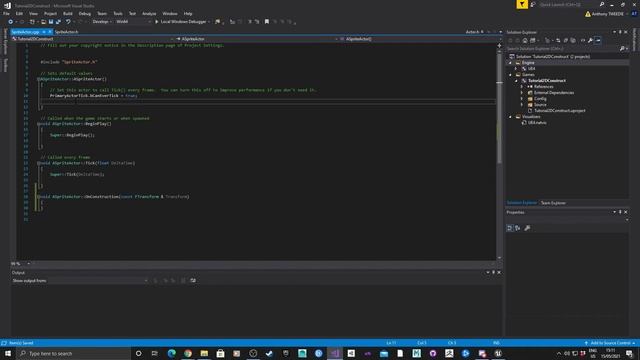Click the Quick Launch search box
The height and width of the screenshot is (360, 640).
568,4
